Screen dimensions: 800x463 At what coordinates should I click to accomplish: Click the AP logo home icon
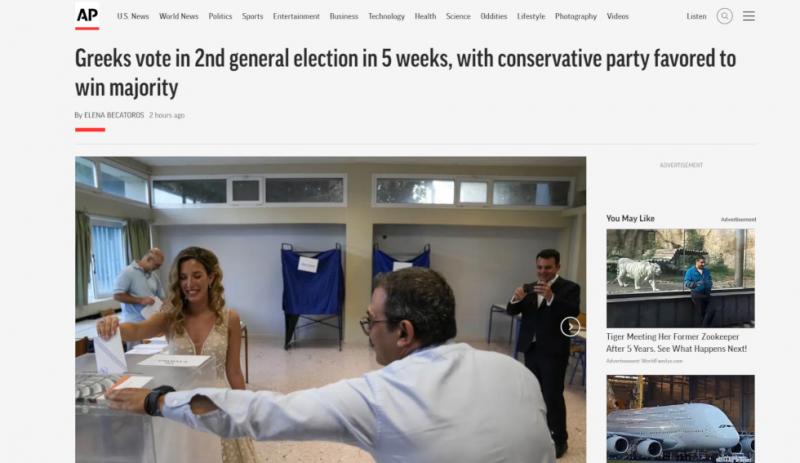click(x=87, y=16)
